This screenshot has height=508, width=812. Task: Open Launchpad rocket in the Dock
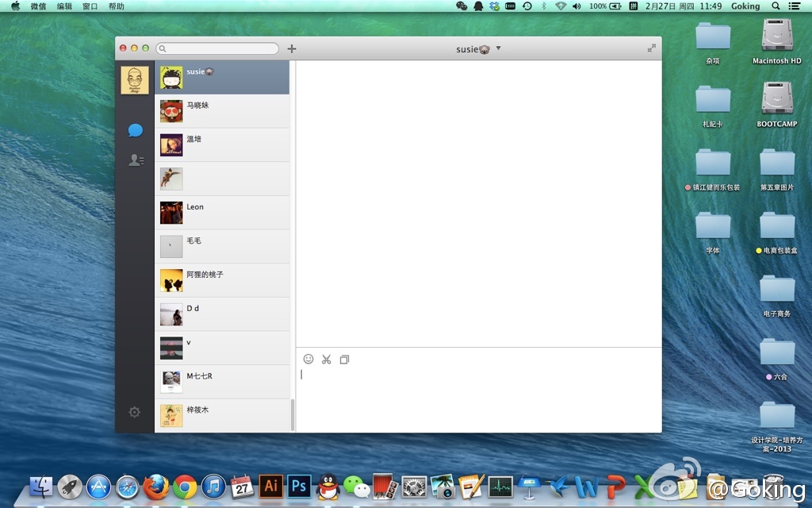(x=70, y=487)
